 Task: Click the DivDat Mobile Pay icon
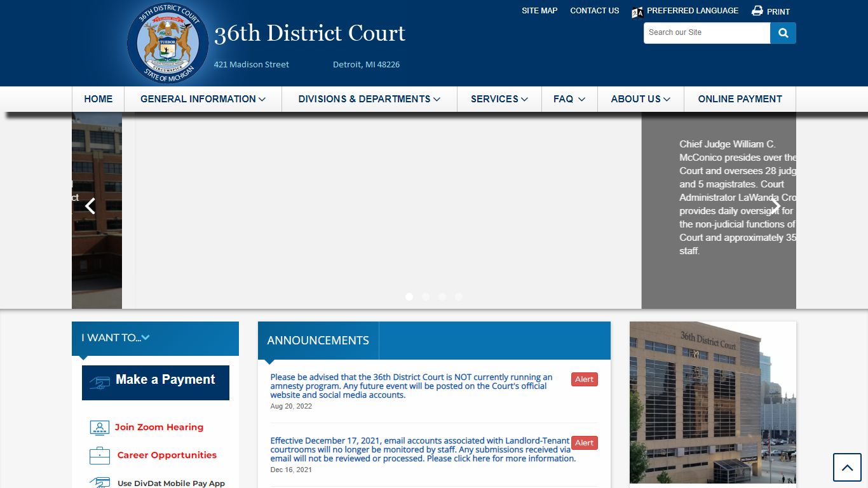100,483
